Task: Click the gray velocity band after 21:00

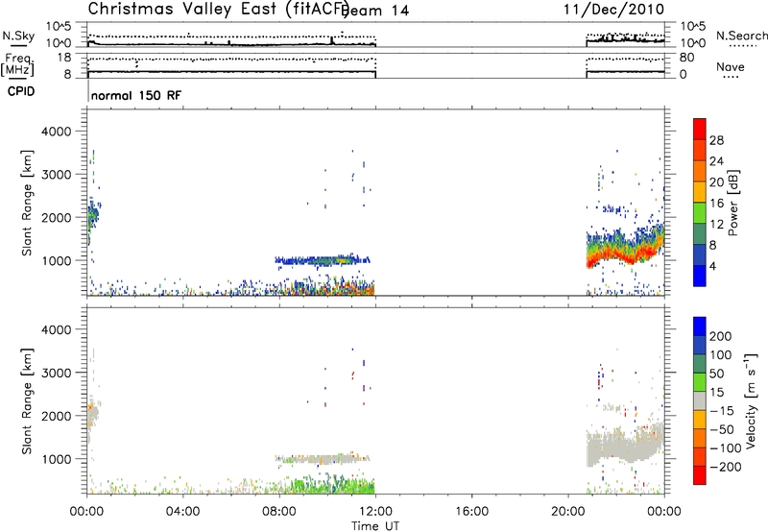Action: coord(626,446)
